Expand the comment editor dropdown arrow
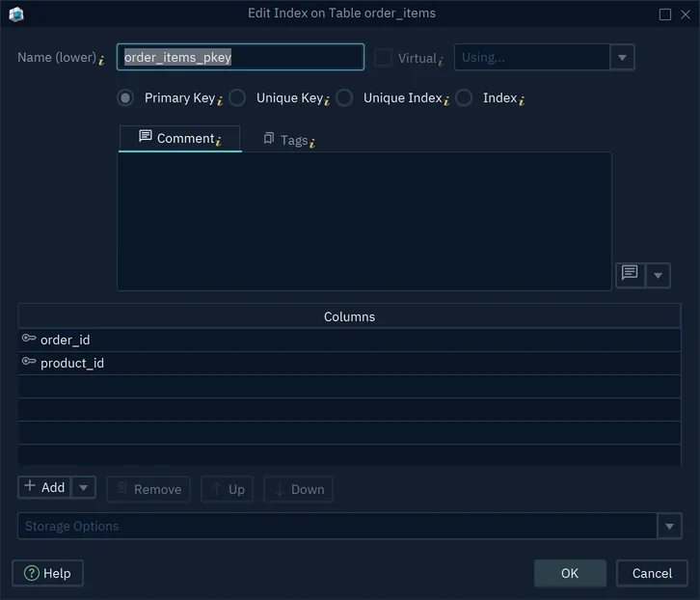The height and width of the screenshot is (600, 700). pyautogui.click(x=658, y=275)
